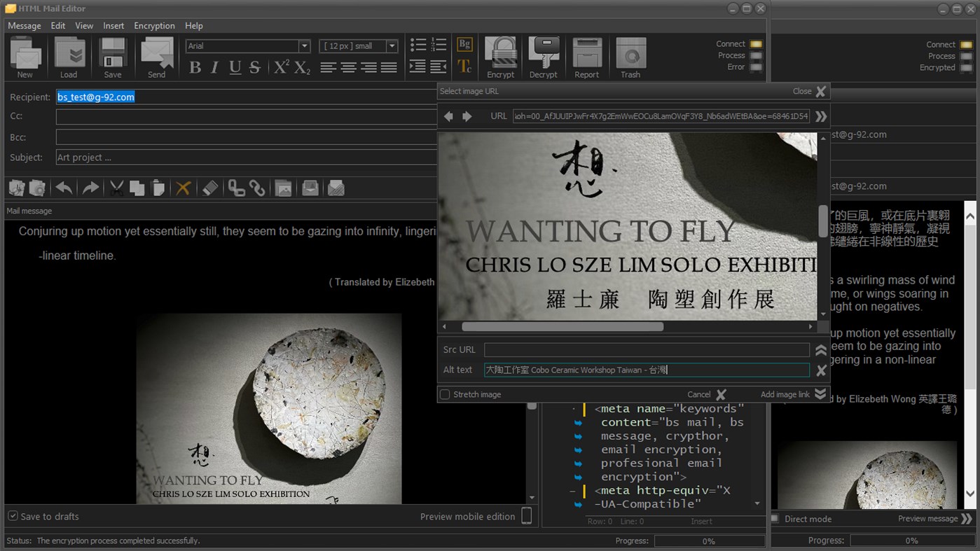Select the scissors cut icon
This screenshot has height=551, width=980.
point(116,188)
